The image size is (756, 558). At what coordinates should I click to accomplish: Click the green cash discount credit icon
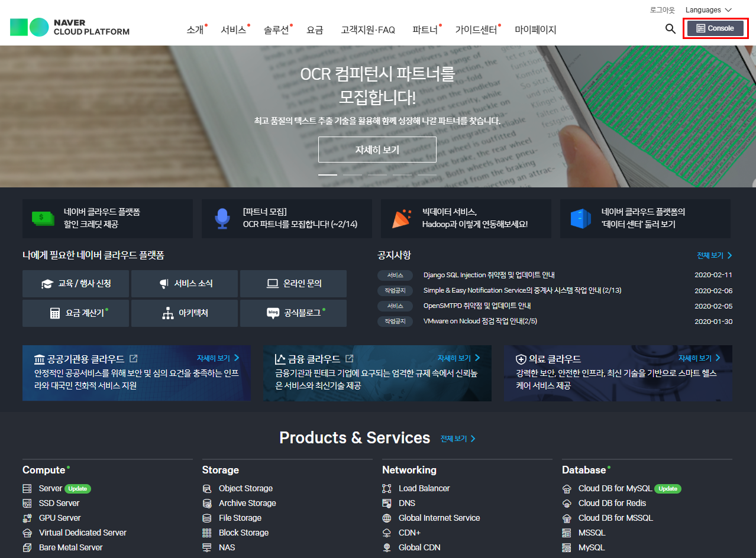(x=43, y=219)
